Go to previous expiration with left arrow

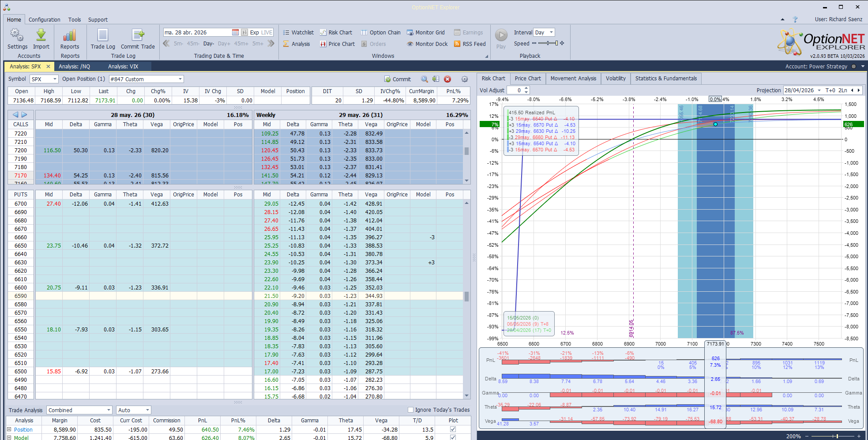15,115
